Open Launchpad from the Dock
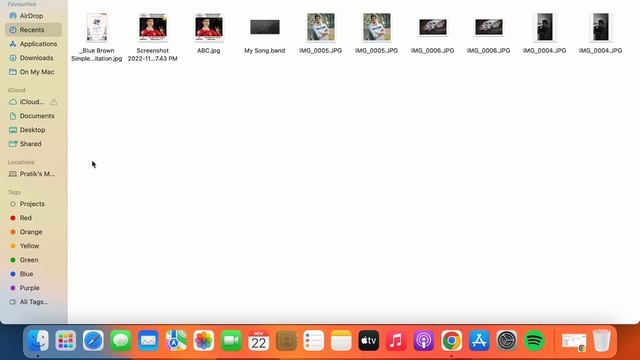640x360 pixels. click(66, 340)
